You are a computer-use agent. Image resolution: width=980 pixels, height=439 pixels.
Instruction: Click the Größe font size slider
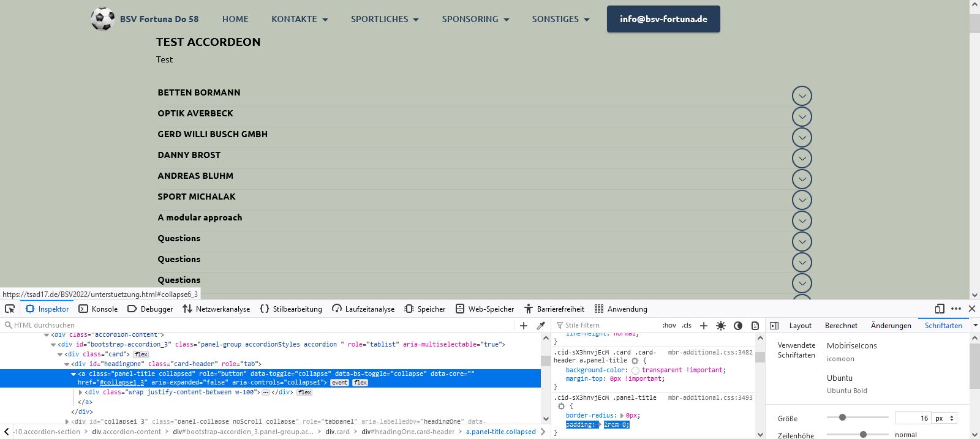click(858, 418)
